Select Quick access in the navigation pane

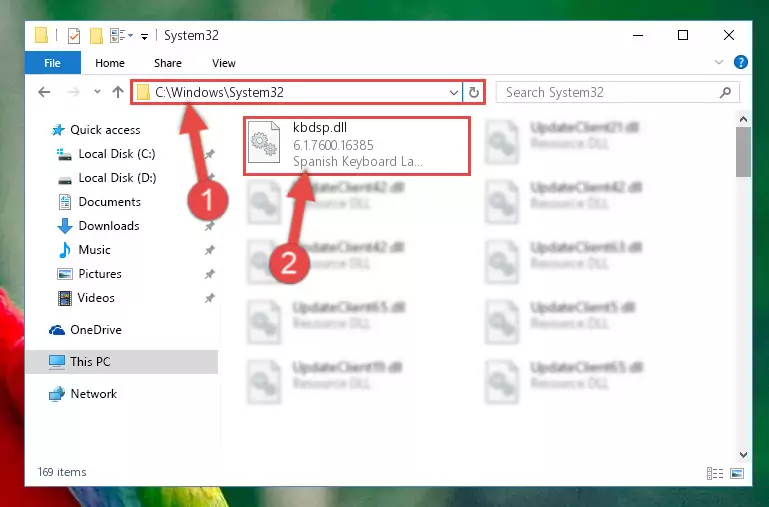click(105, 130)
